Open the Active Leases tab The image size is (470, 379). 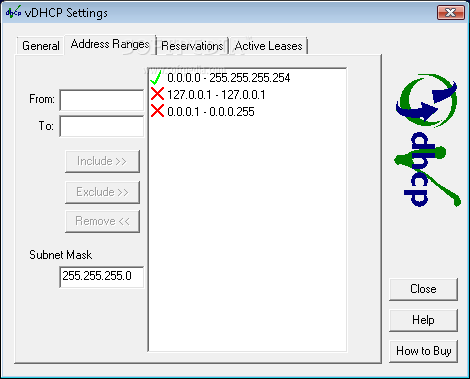[x=268, y=46]
